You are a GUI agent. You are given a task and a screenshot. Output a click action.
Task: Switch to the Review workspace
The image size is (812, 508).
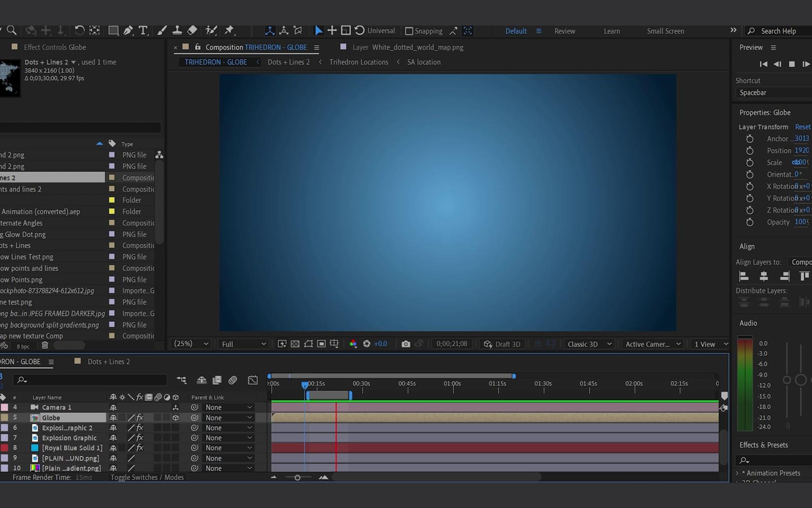(x=565, y=31)
